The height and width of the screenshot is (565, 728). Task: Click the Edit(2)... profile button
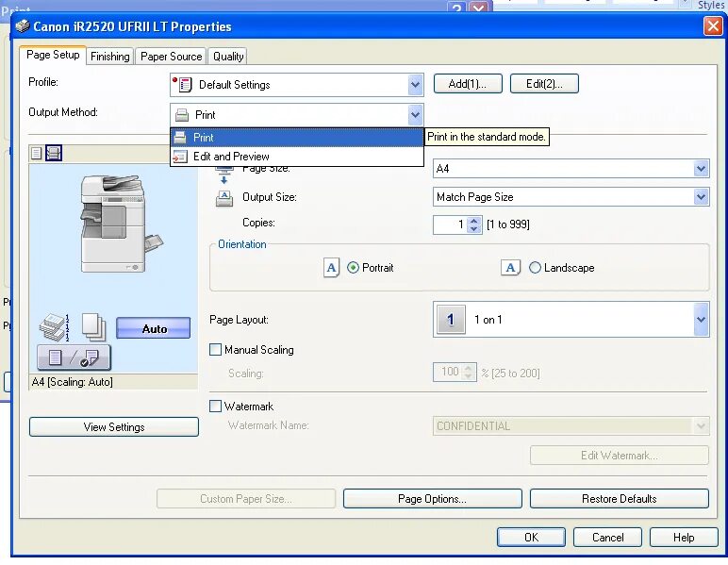coord(544,84)
